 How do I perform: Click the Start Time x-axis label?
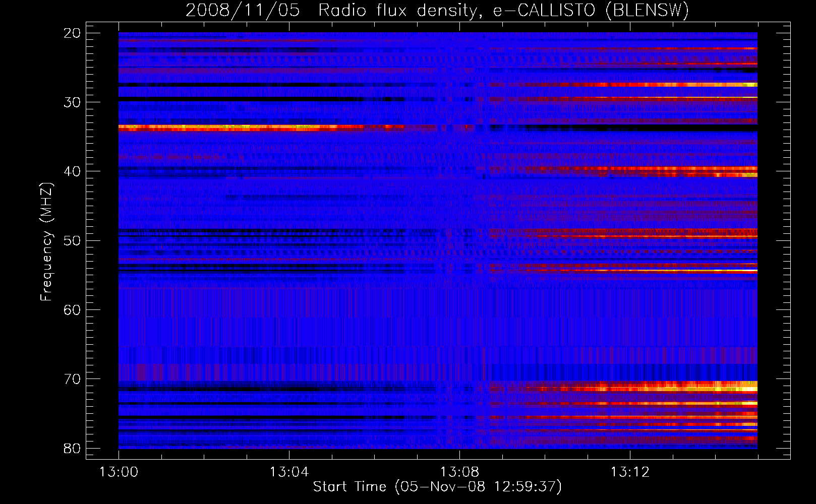coord(437,487)
